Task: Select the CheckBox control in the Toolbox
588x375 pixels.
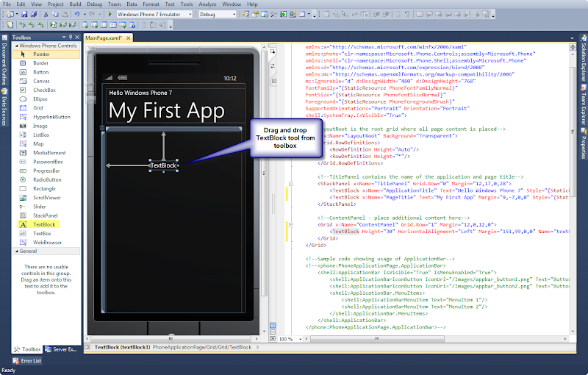Action: click(x=44, y=90)
